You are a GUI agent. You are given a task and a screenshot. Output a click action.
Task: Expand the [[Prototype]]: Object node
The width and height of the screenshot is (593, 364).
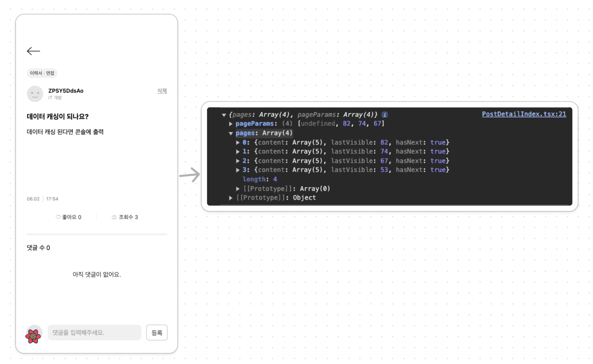[x=231, y=198]
